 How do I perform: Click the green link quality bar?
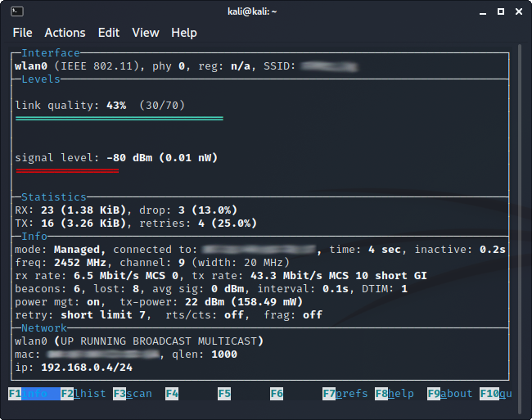click(x=119, y=119)
